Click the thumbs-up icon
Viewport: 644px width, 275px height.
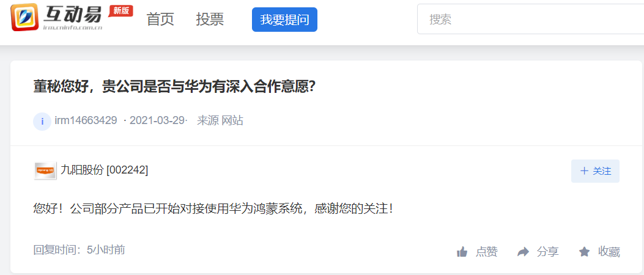(x=462, y=252)
